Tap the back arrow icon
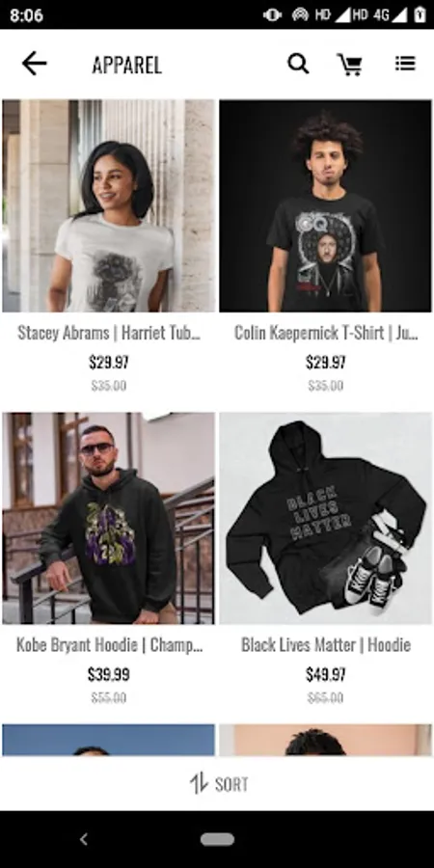 [x=34, y=65]
